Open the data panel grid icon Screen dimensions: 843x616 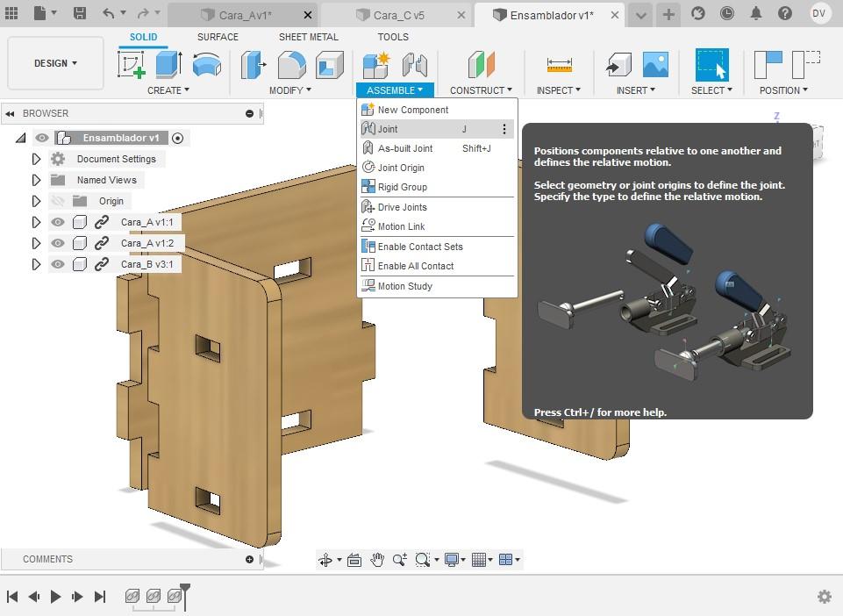coord(11,13)
